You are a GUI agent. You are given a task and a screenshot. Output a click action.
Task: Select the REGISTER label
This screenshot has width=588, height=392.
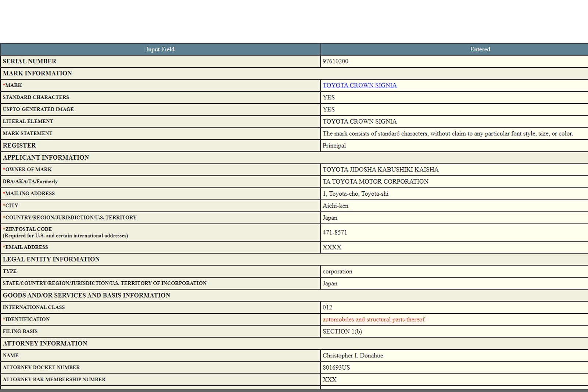click(19, 145)
